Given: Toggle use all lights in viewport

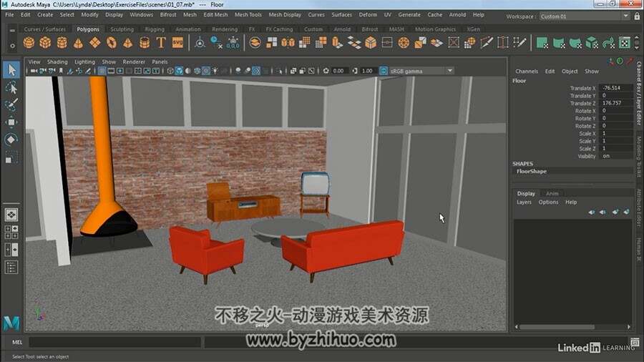Looking at the screenshot, I should (215, 71).
